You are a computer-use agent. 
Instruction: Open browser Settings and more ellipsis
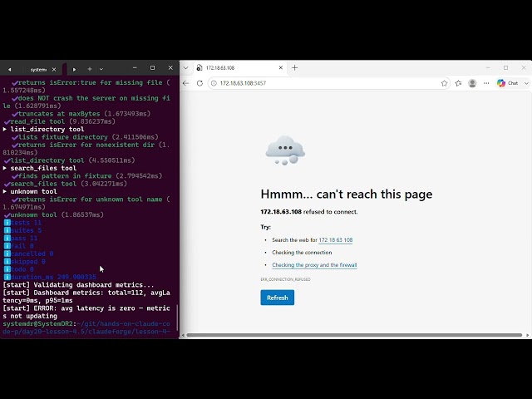486,83
